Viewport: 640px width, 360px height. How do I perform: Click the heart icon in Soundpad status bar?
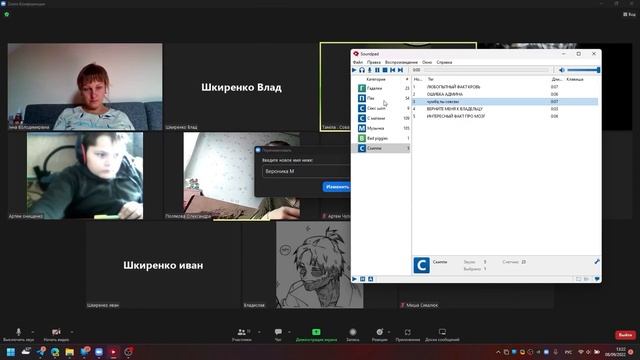tap(597, 279)
